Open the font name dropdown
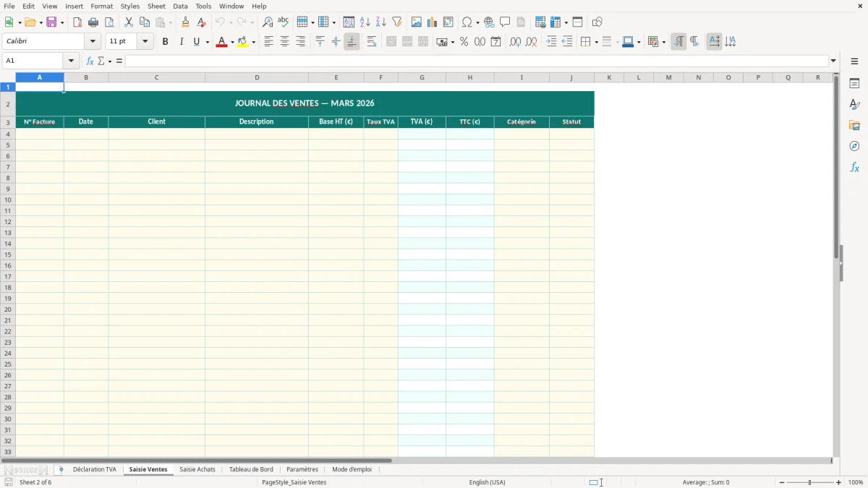The width and height of the screenshot is (868, 488). click(93, 42)
